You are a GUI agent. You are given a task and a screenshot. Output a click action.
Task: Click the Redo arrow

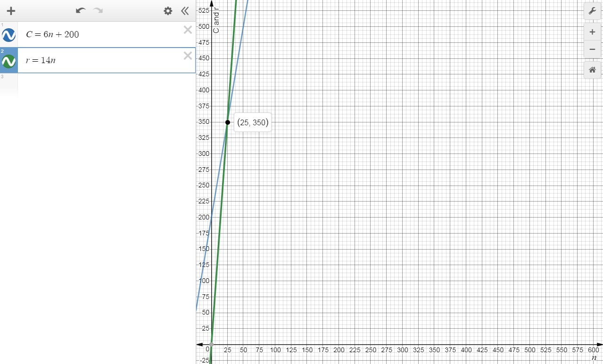98,10
